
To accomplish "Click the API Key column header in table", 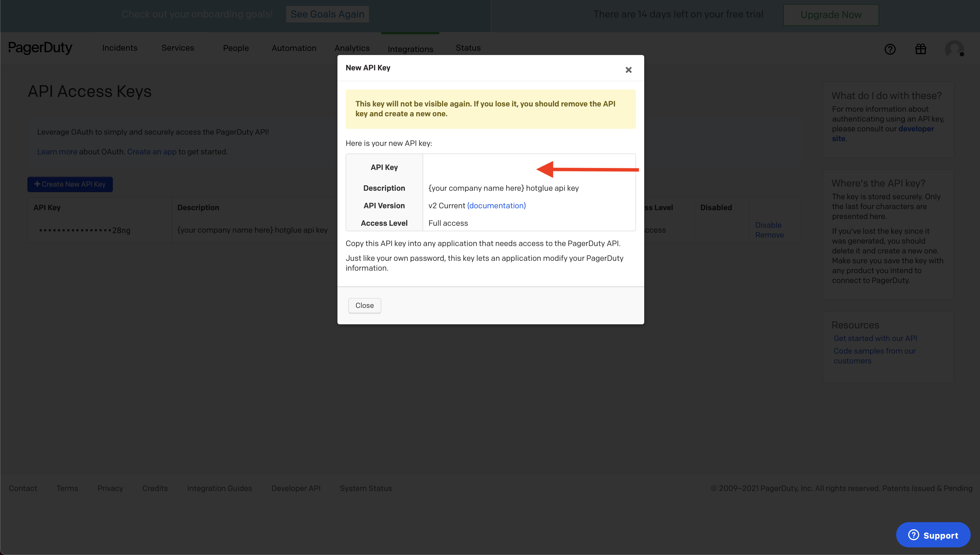I will (x=47, y=208).
